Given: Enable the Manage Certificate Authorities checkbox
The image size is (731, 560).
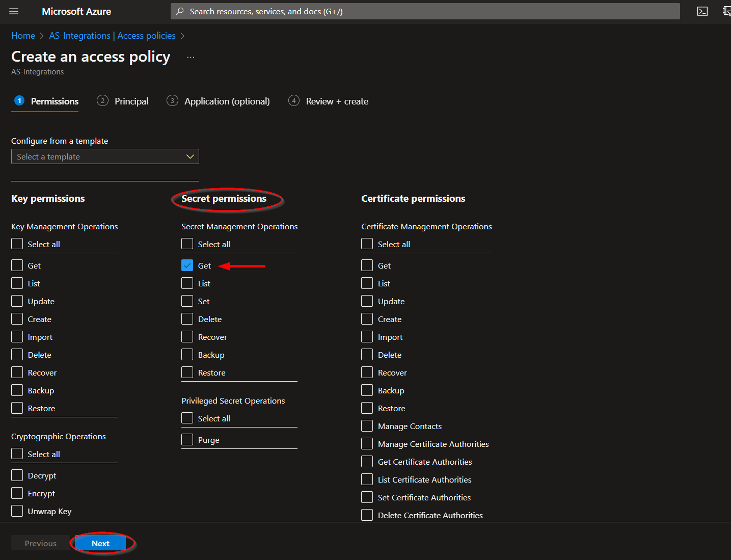Looking at the screenshot, I should [367, 444].
